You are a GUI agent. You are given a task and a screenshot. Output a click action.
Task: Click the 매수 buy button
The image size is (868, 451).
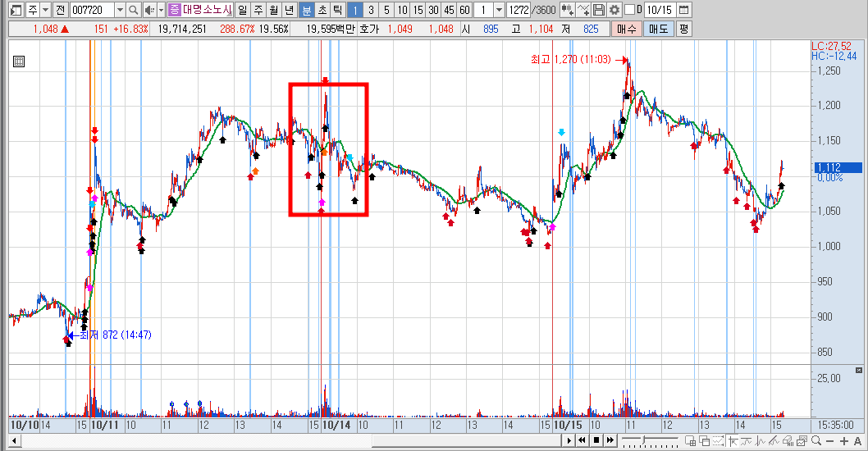627,29
